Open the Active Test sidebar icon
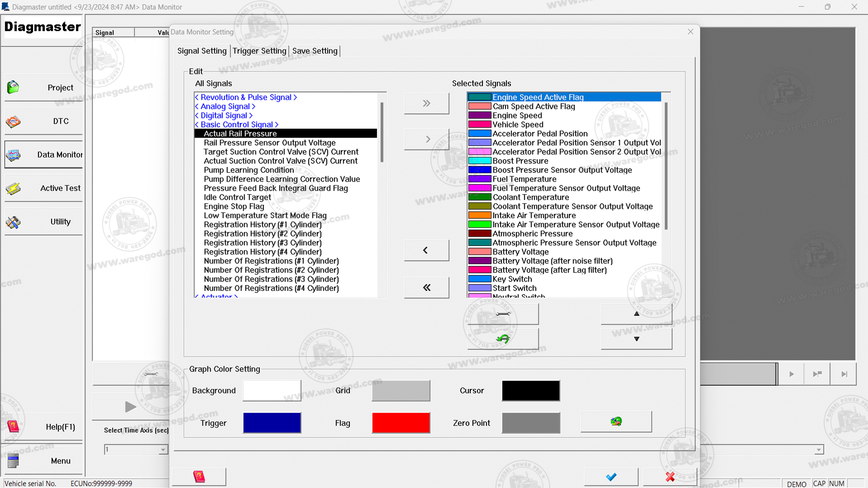 tap(13, 188)
